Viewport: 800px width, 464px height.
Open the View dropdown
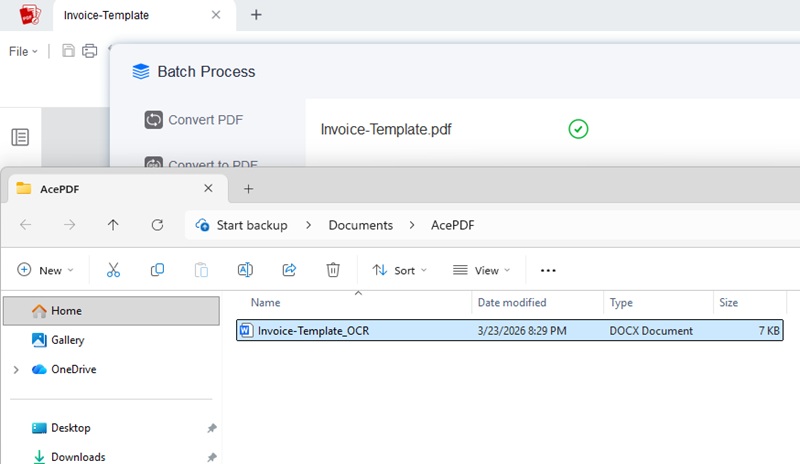click(481, 270)
